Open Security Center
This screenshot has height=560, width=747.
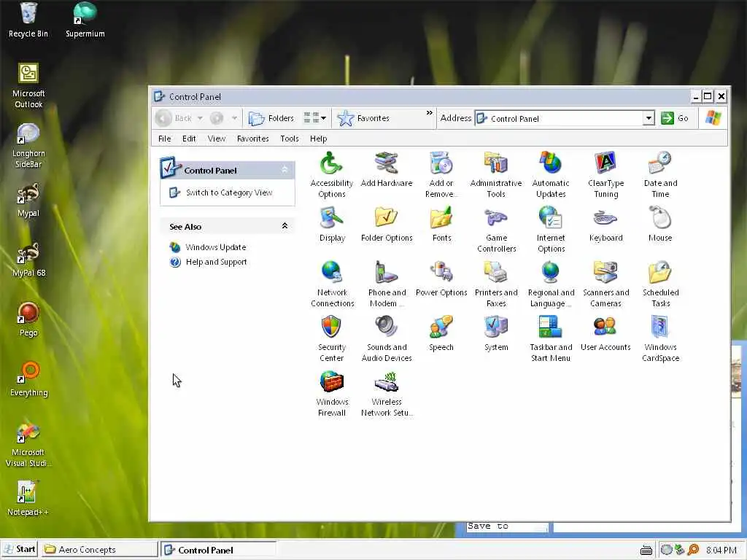point(332,339)
